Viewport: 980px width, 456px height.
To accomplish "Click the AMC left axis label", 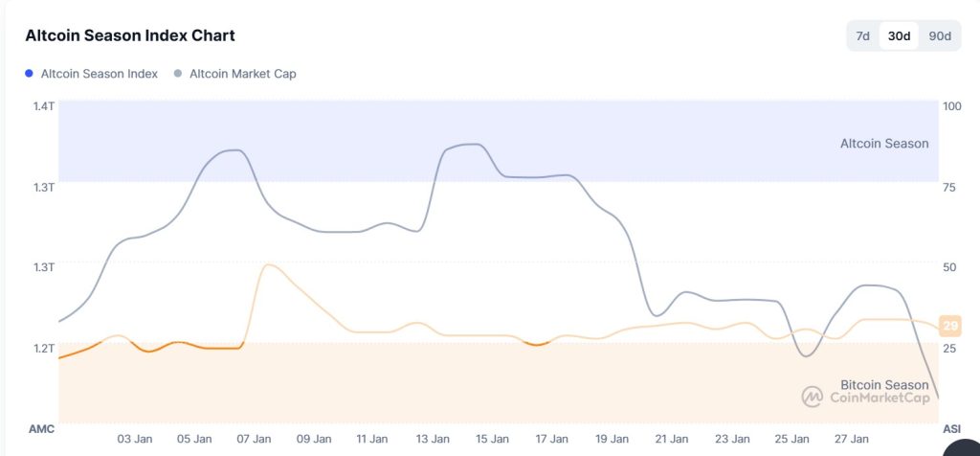I will pos(41,429).
